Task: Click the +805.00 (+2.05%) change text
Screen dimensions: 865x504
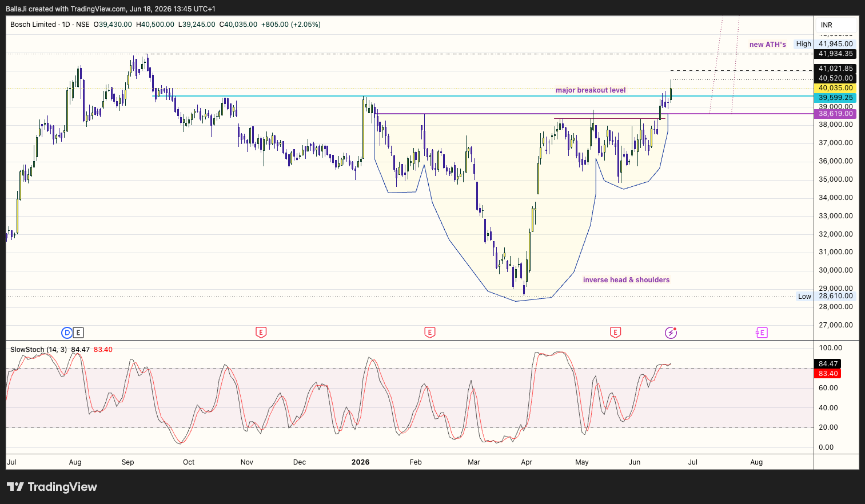Action: click(291, 25)
